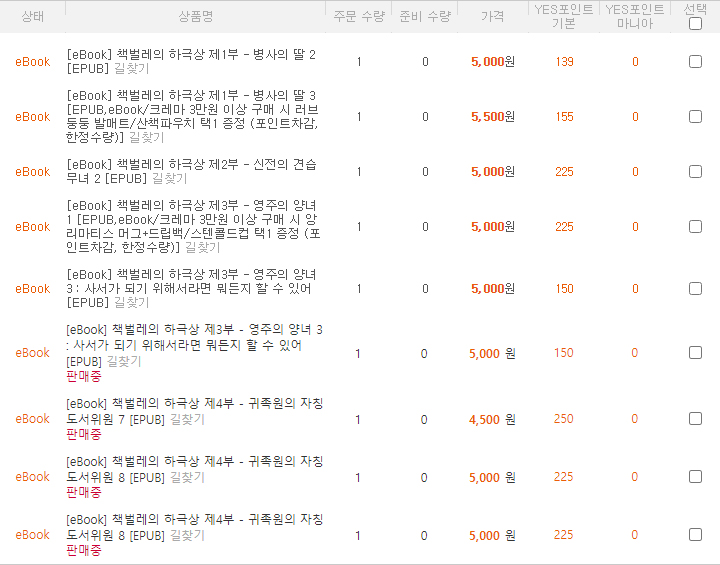The height and width of the screenshot is (565, 720).
Task: Check the box for 병사의 딸 3 row
Action: coord(695,117)
